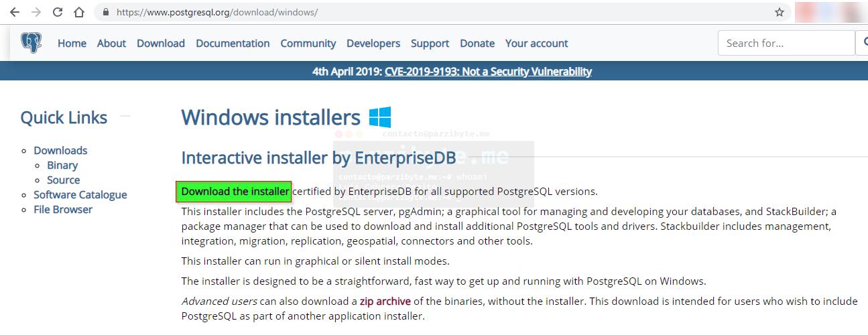Open the Download menu item

[x=161, y=43]
